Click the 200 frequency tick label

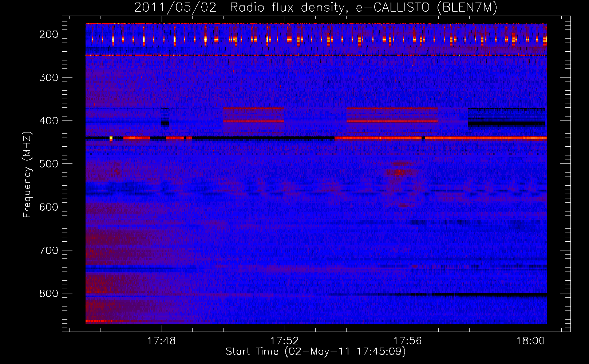click(49, 34)
